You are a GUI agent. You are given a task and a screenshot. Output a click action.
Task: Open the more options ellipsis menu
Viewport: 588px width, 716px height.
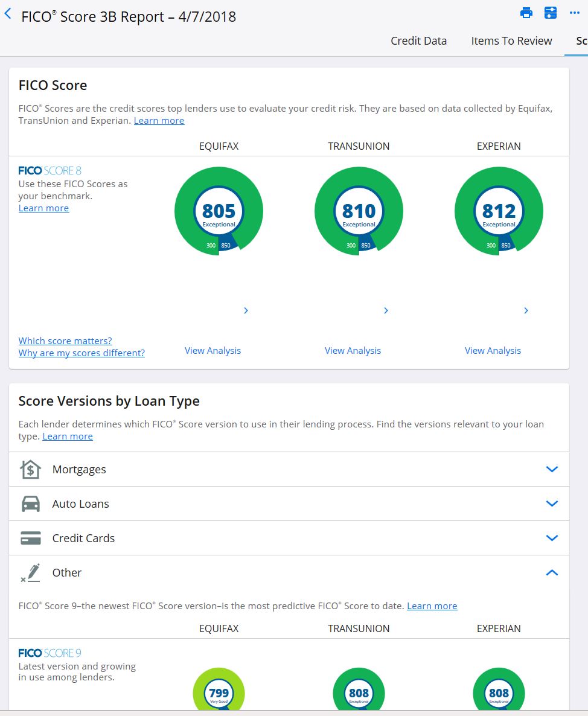click(x=575, y=13)
